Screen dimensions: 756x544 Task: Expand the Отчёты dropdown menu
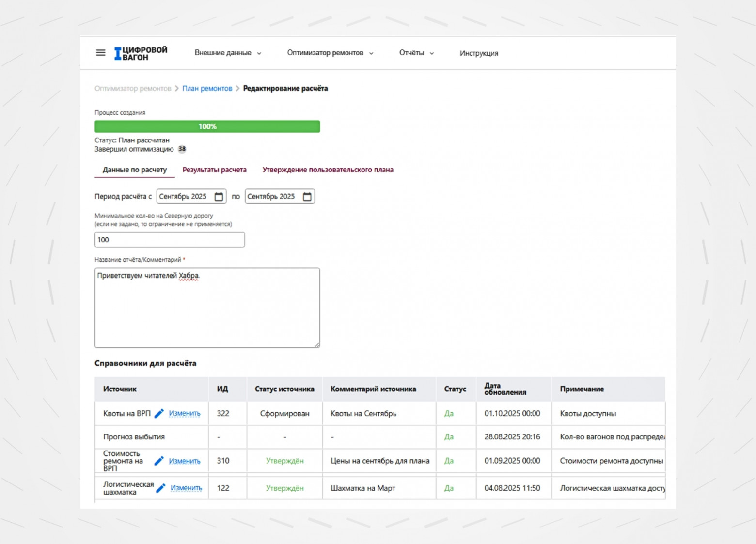(x=416, y=53)
